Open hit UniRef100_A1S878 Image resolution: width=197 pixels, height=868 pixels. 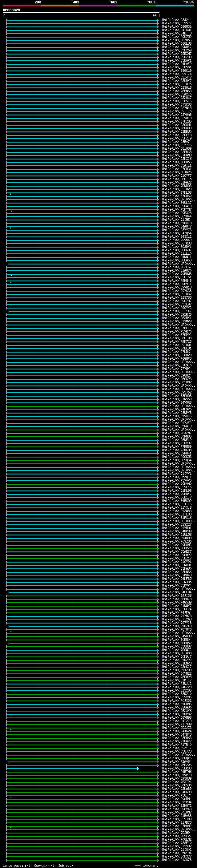pos(176,860)
